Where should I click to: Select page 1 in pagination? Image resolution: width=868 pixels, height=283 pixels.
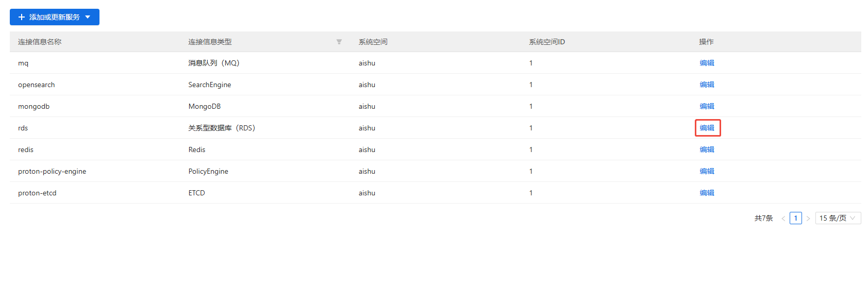(x=796, y=218)
